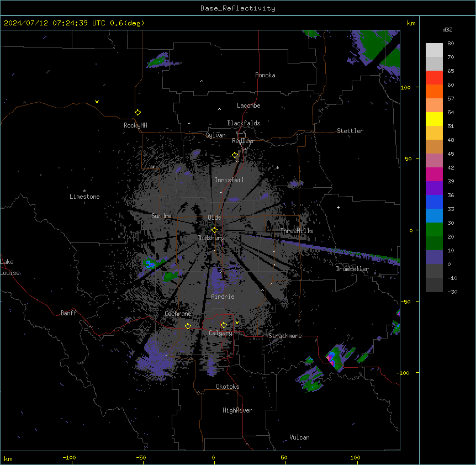Select the orange 57–60 dBZ legend swatch

coord(434,91)
